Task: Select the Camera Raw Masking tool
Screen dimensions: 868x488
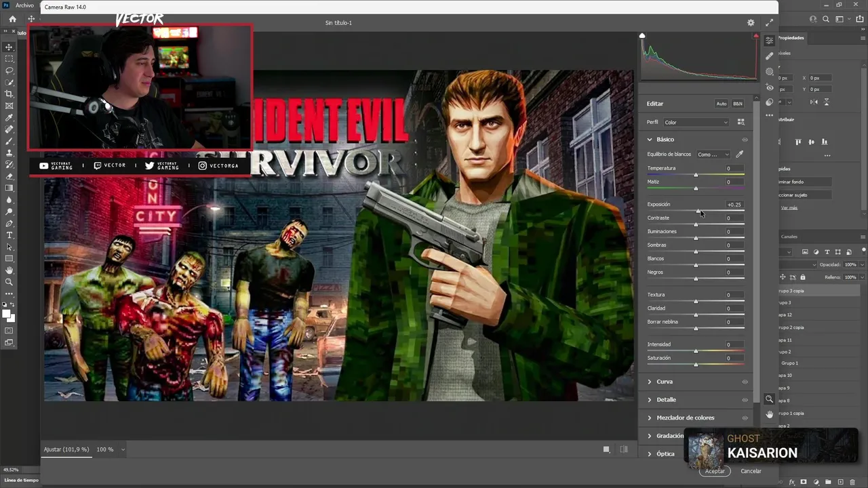Action: click(x=769, y=72)
